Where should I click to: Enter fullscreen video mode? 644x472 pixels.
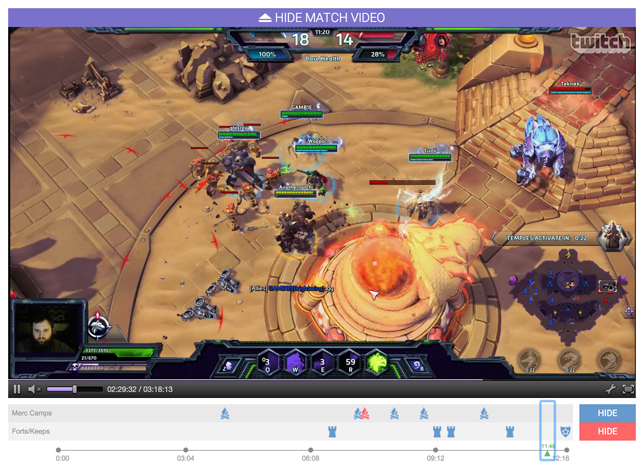coord(628,389)
